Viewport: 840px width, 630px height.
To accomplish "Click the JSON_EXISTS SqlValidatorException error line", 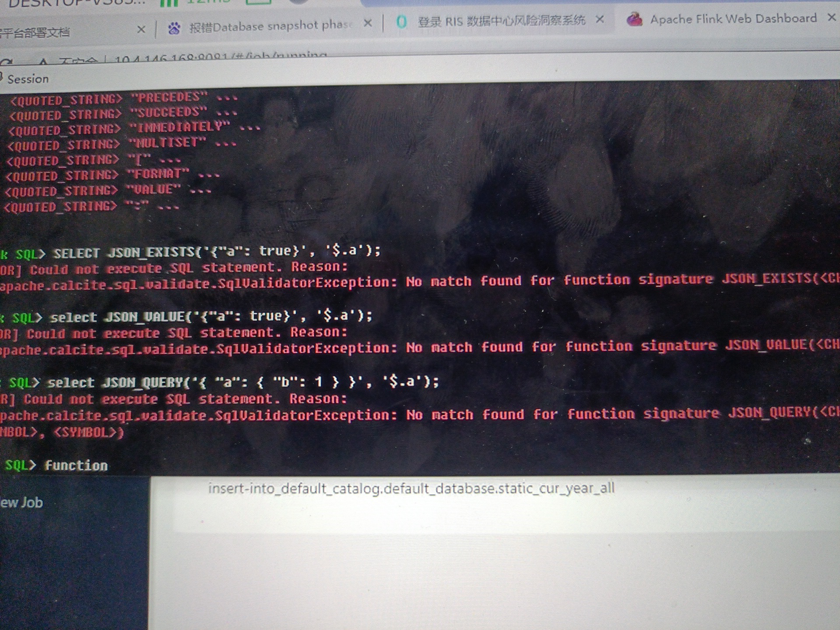I will coord(420,281).
